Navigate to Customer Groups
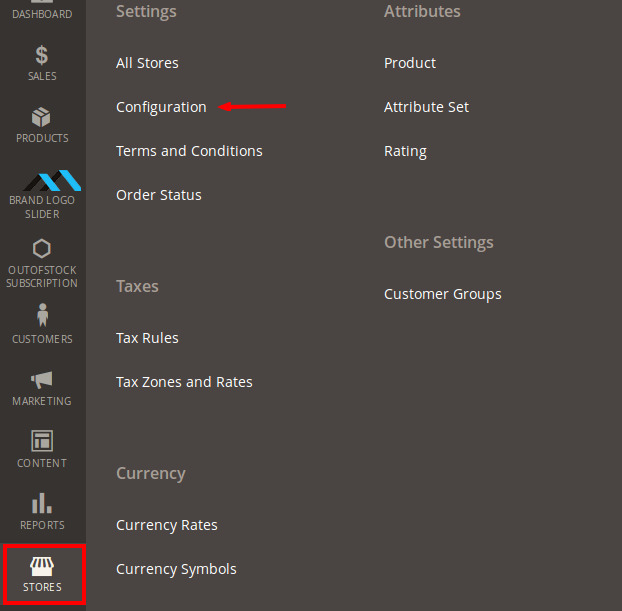 point(442,294)
